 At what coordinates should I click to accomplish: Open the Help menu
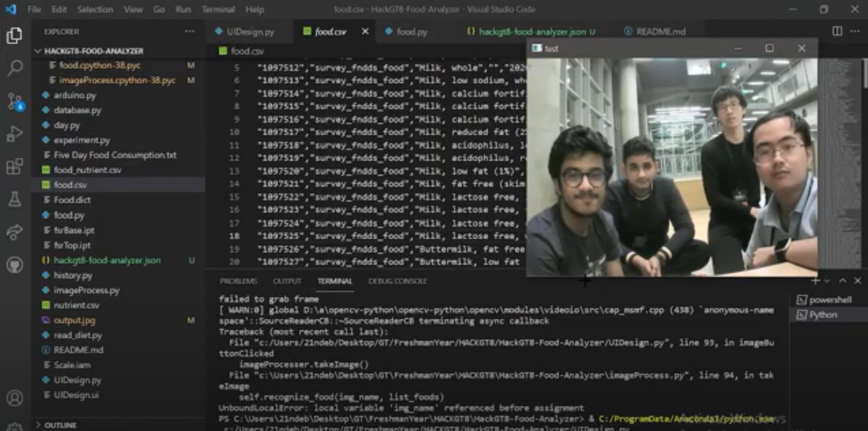pyautogui.click(x=254, y=9)
